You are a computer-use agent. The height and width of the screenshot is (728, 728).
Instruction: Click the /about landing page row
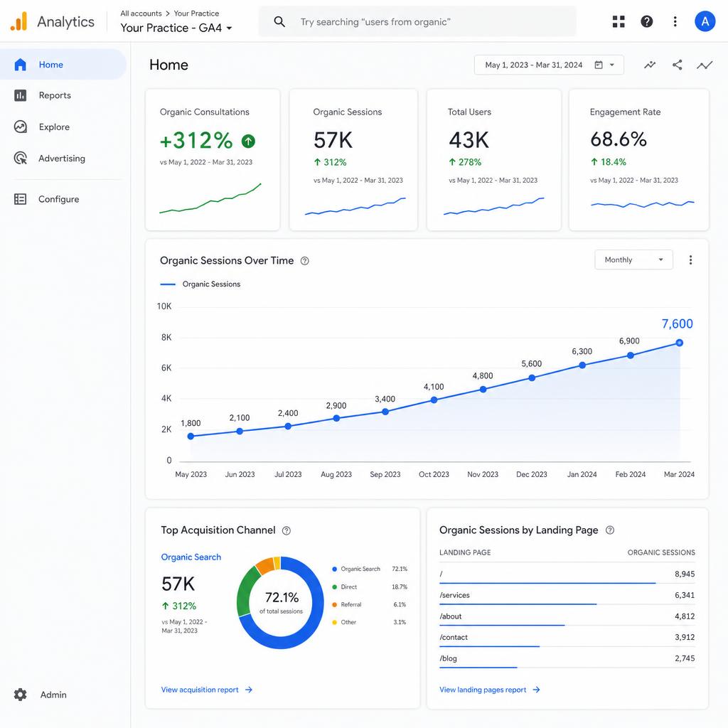click(x=567, y=616)
